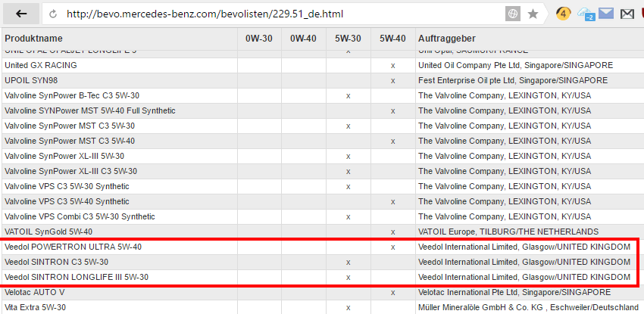Click the globe translate icon in address bar
The height and width of the screenshot is (314, 644).
(513, 14)
